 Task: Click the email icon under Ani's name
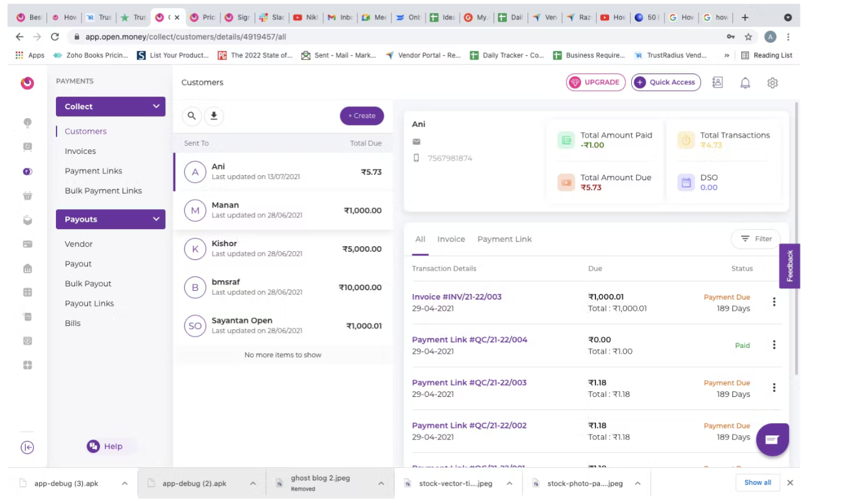416,141
